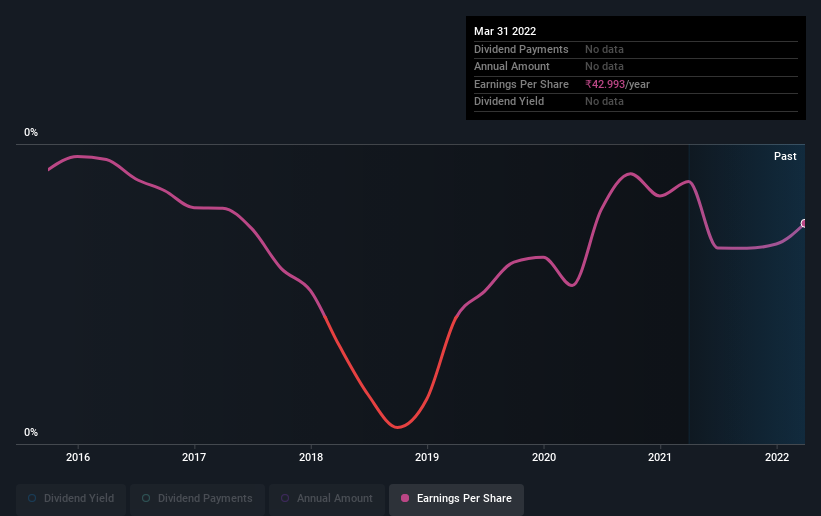Click the 2020 x-axis label
Viewport: 821px width, 516px height.
tap(544, 457)
